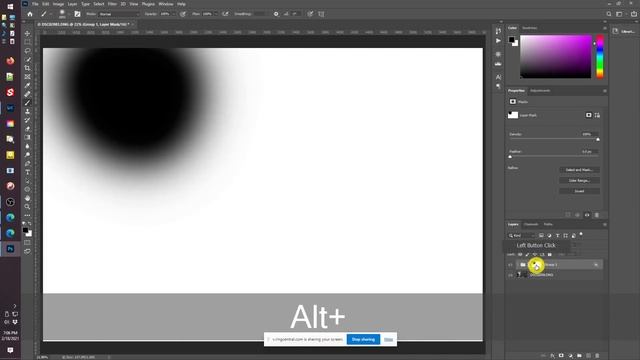Add vector mask icon in Properties
Image resolution: width=640 pixels, height=360 pixels.
click(x=597, y=115)
